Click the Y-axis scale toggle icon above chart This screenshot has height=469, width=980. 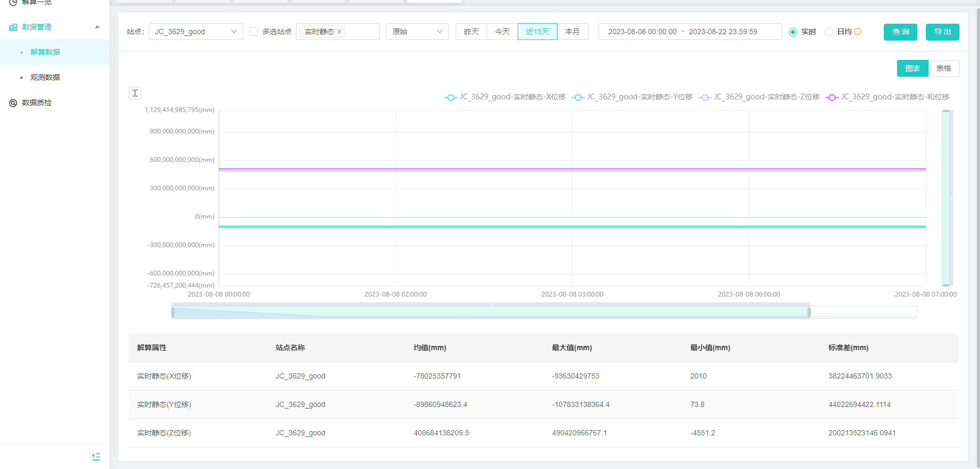click(135, 93)
